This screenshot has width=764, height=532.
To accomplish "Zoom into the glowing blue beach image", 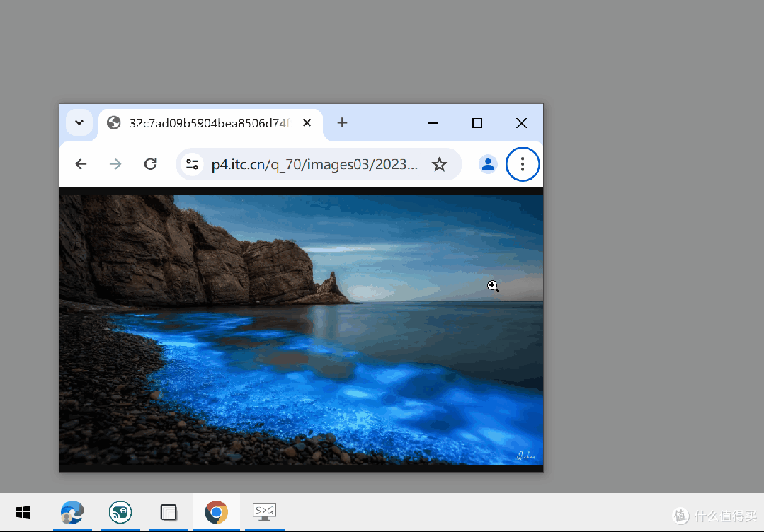I will point(301,330).
